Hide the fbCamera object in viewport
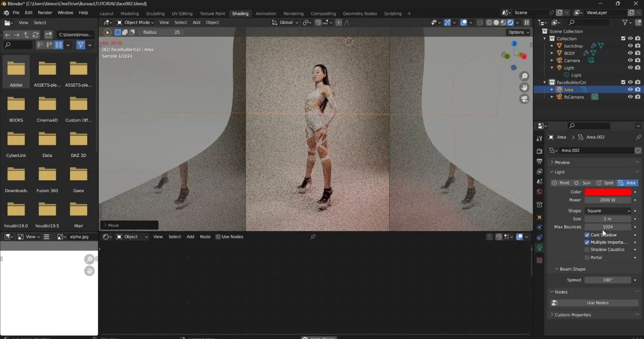This screenshot has width=644, height=339. tap(630, 97)
